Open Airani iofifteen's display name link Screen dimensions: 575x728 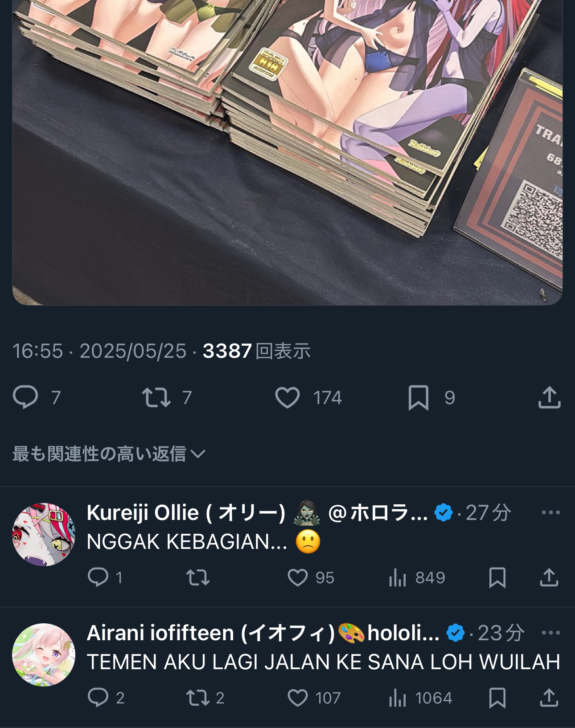(x=210, y=633)
